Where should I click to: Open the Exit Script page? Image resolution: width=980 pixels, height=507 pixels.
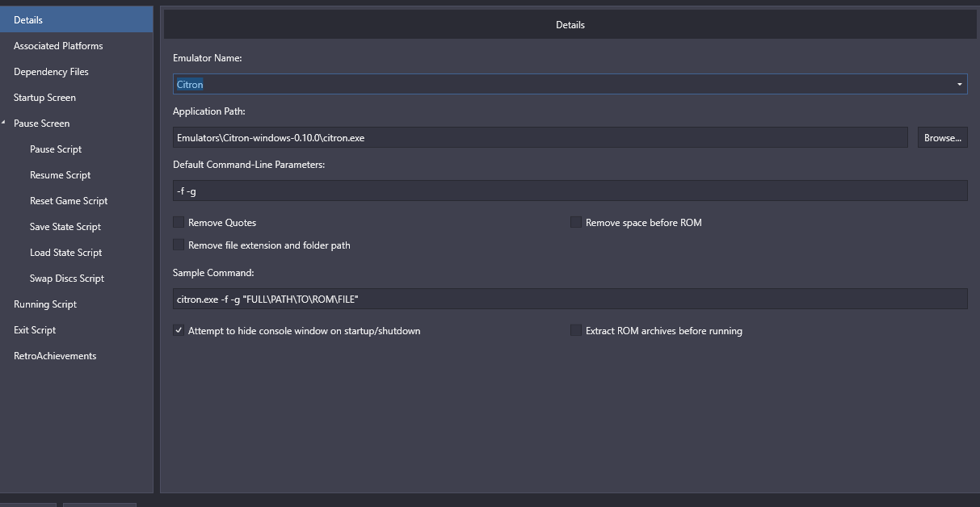tap(35, 330)
